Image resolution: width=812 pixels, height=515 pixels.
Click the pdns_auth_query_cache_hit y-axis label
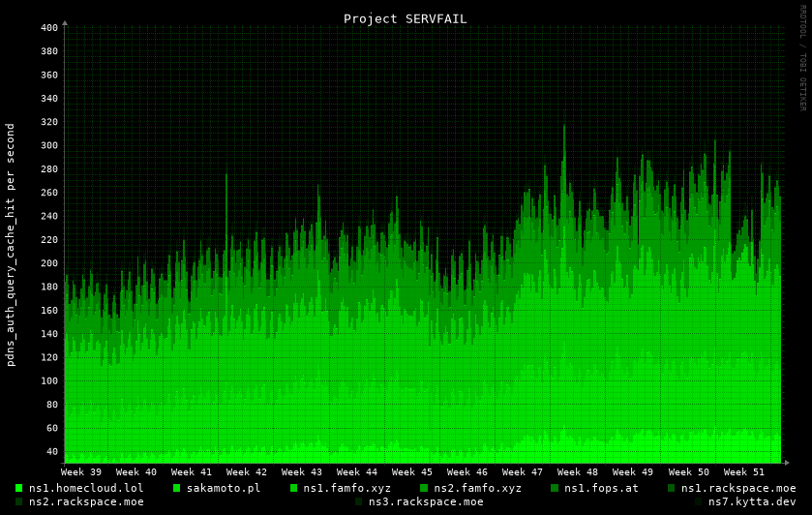click(11, 244)
